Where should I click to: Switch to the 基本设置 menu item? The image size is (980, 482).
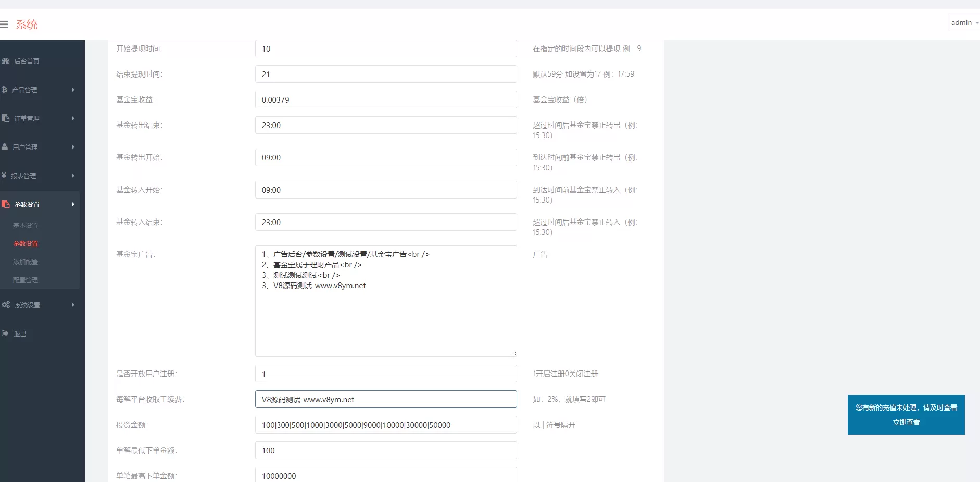[25, 225]
